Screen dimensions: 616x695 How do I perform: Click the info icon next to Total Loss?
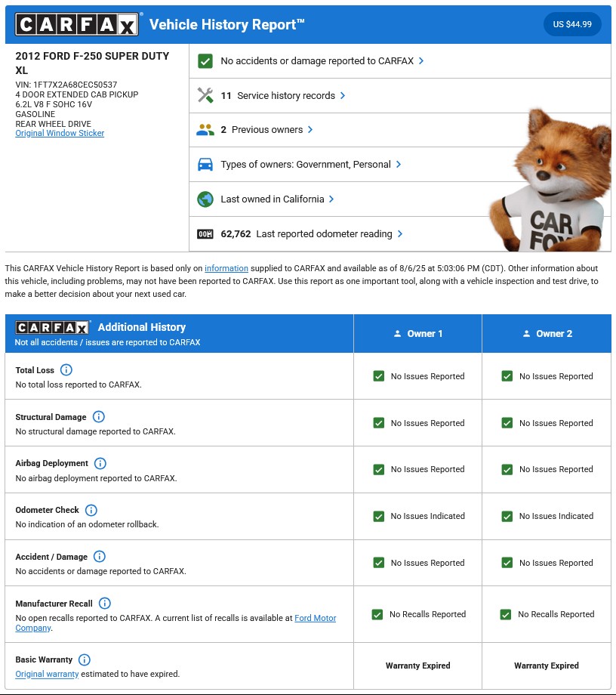(x=66, y=370)
